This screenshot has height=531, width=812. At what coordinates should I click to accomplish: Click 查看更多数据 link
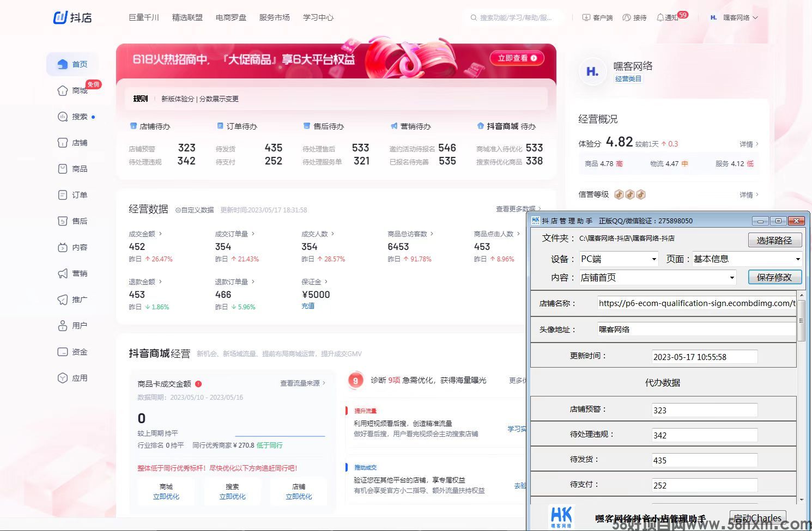point(518,209)
